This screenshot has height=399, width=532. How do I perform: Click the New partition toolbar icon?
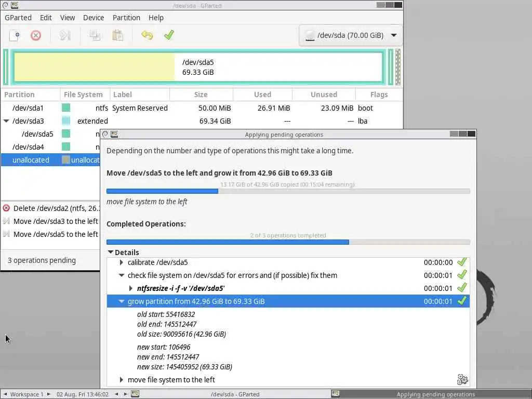14,35
